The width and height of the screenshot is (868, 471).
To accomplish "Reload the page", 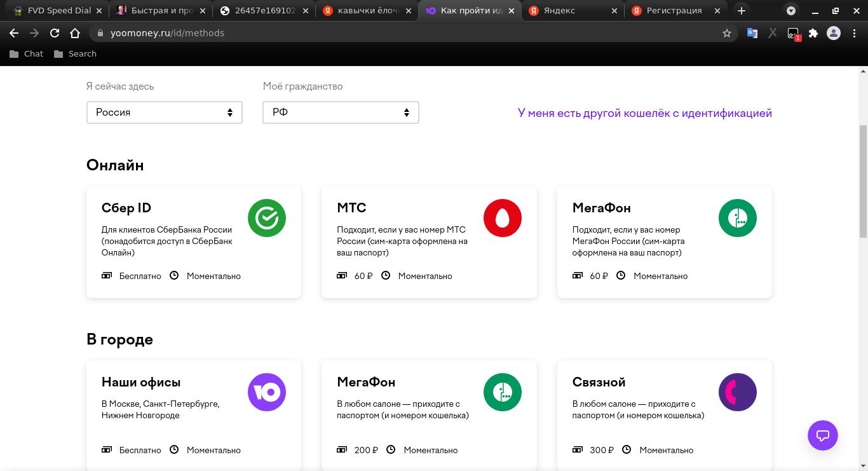I will [55, 33].
